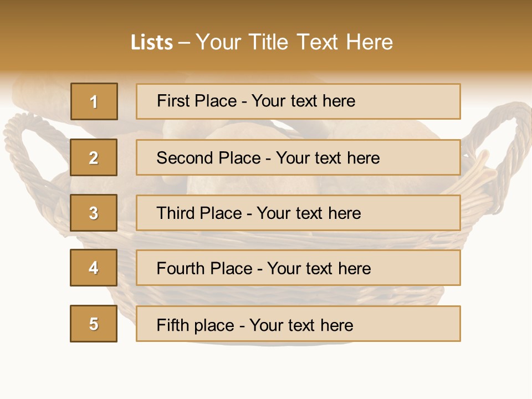The width and height of the screenshot is (532, 399).
Task: Click the Fourth Place text box
Action: pos(298,268)
